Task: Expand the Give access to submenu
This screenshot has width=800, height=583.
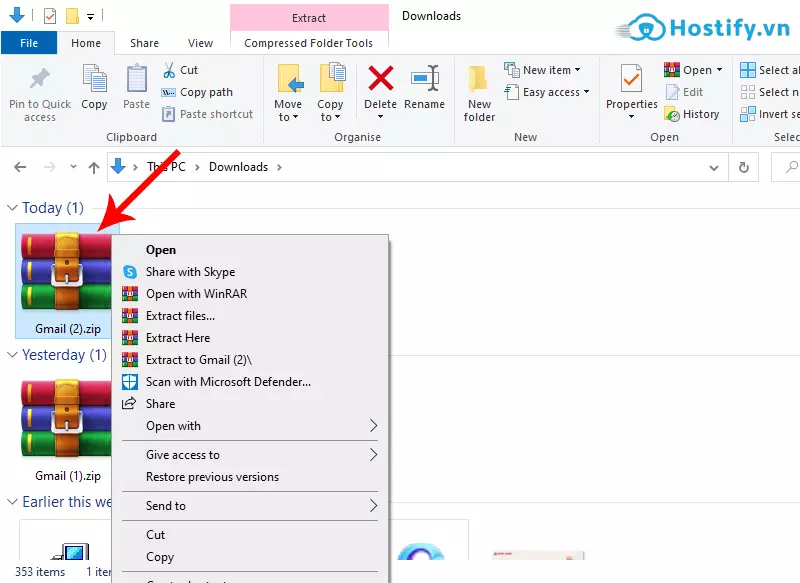Action: pos(250,454)
